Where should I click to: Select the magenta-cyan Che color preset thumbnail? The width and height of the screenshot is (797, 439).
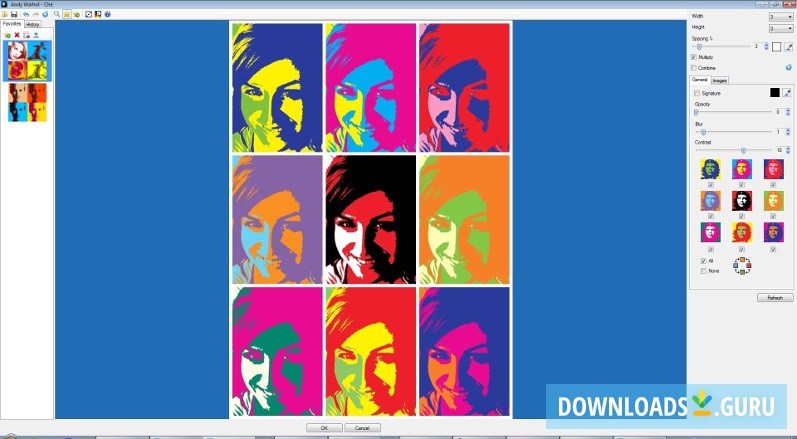(x=742, y=169)
